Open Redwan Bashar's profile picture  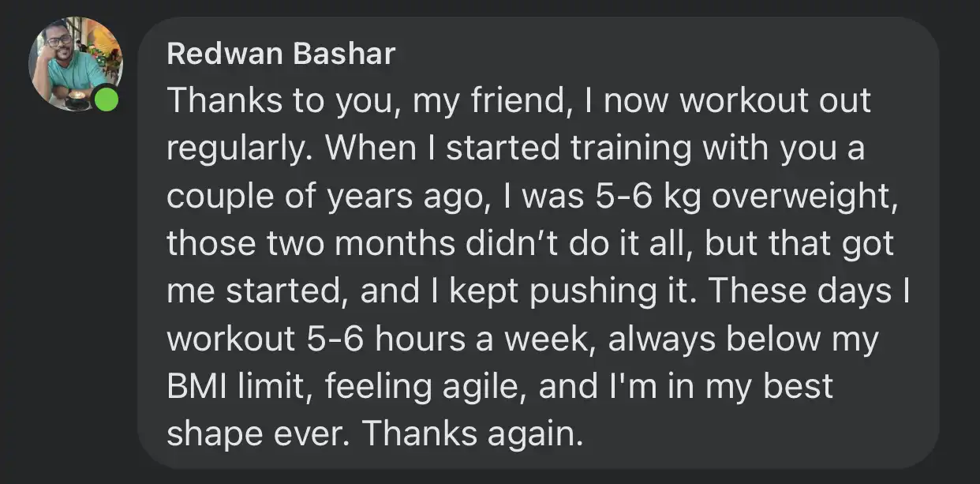point(76,64)
